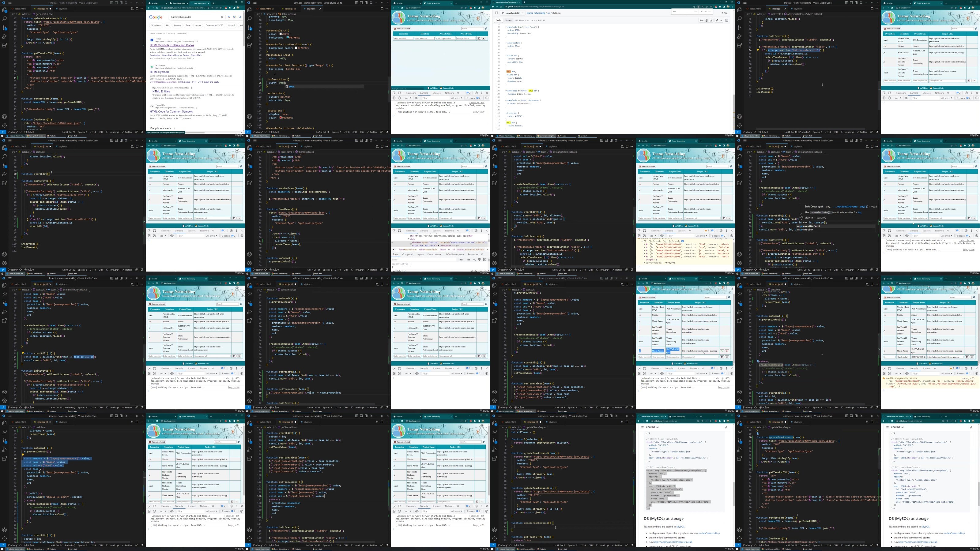Viewport: 980px width, 551px height.
Task: Click Google voice search microphone icon
Action: (x=229, y=17)
